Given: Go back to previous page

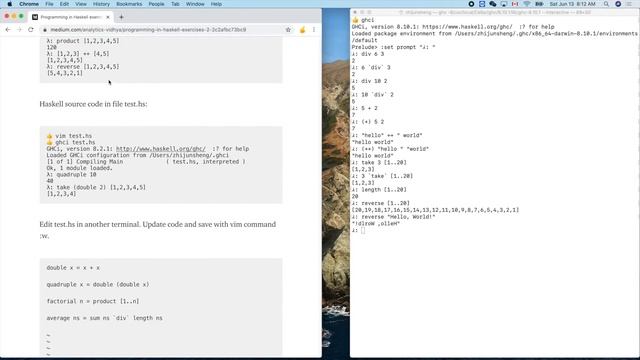Looking at the screenshot, I should [8, 30].
